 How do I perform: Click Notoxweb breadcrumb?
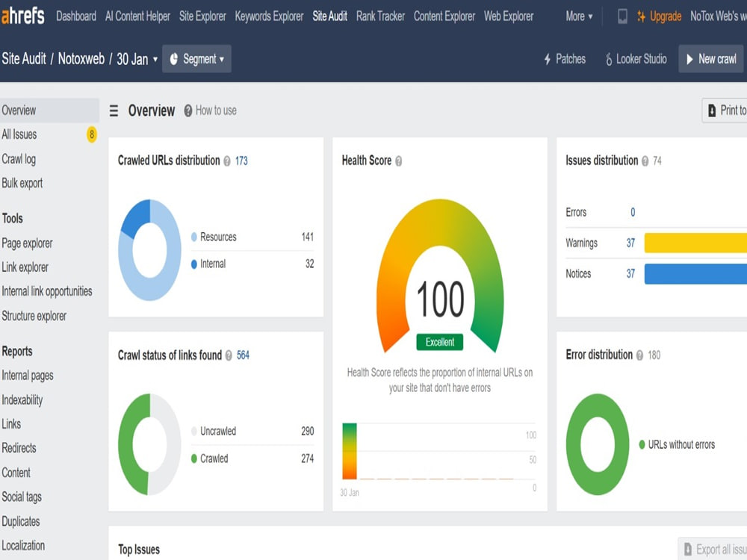81,59
